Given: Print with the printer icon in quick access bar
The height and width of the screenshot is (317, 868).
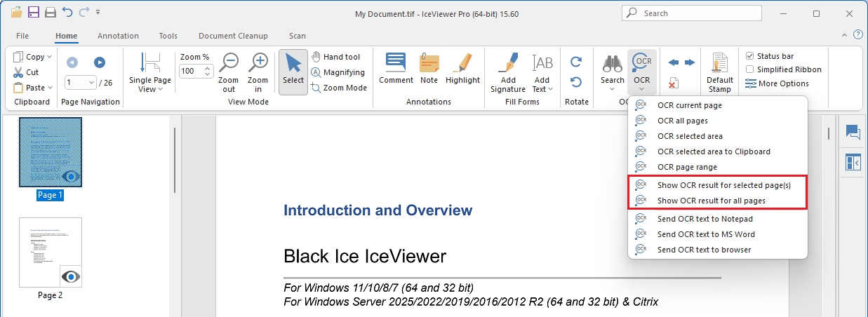Looking at the screenshot, I should 51,13.
